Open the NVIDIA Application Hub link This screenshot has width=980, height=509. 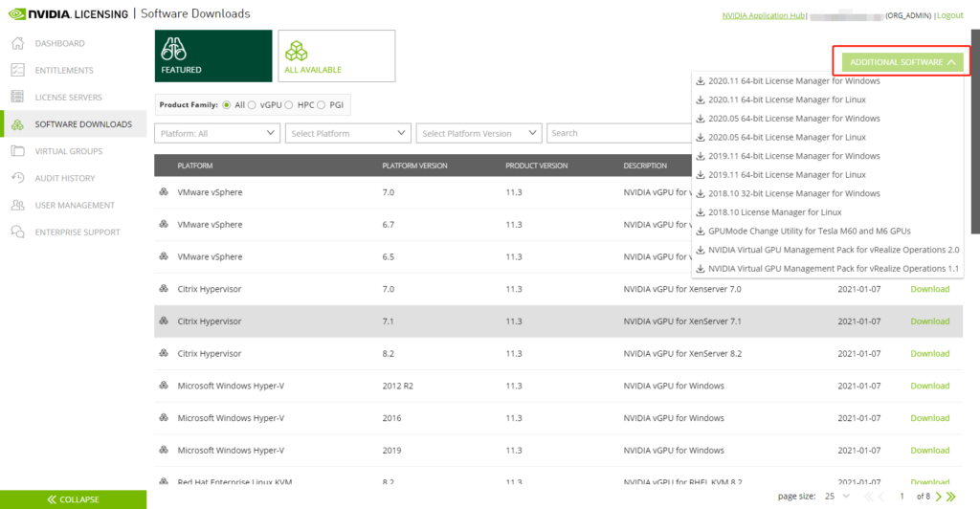tap(763, 15)
